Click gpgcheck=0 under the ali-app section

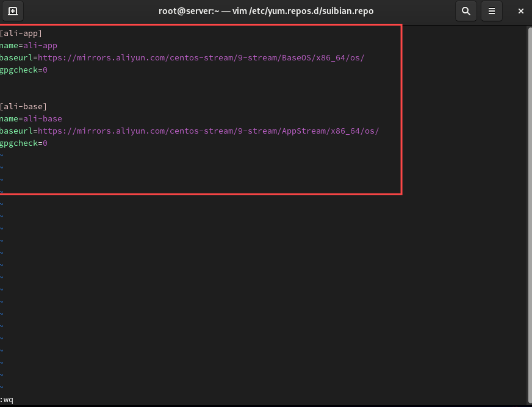[24, 70]
